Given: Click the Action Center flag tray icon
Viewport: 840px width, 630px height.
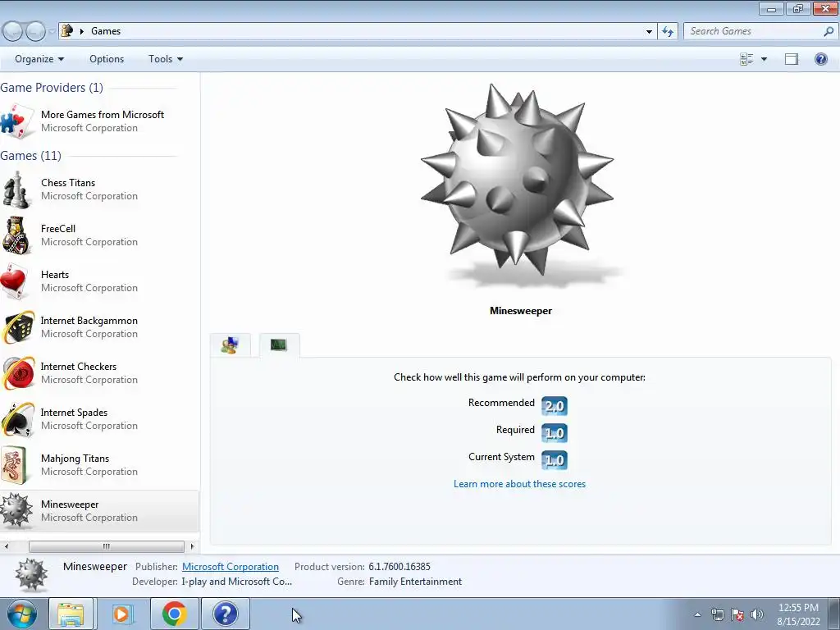Looking at the screenshot, I should tap(737, 614).
